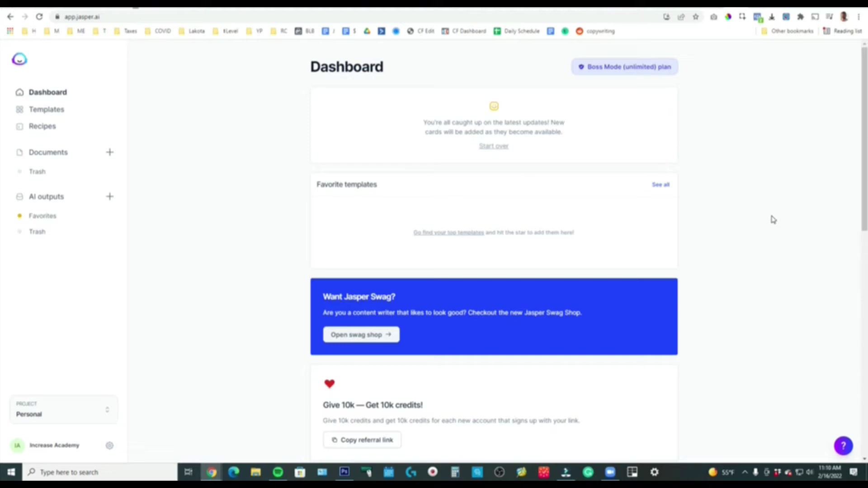Click the Open swag shop button

(361, 335)
